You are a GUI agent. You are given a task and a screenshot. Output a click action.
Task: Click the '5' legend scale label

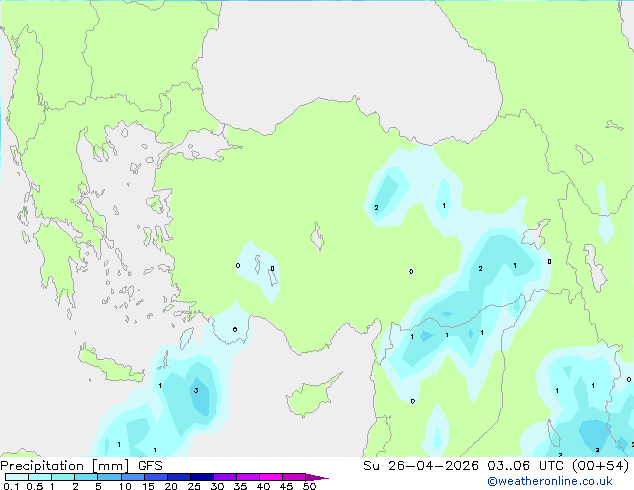(x=98, y=486)
